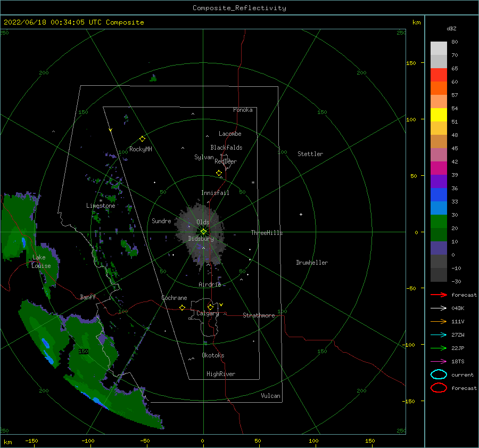Click the light blue 30-33 dBZ swatch
Image resolution: width=479 pixels, height=448 pixels.
(439, 208)
